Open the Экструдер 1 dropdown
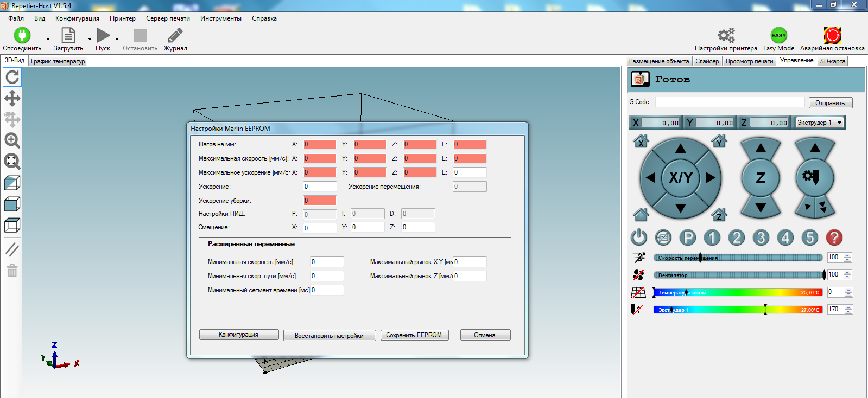The height and width of the screenshot is (398, 868). click(x=820, y=123)
